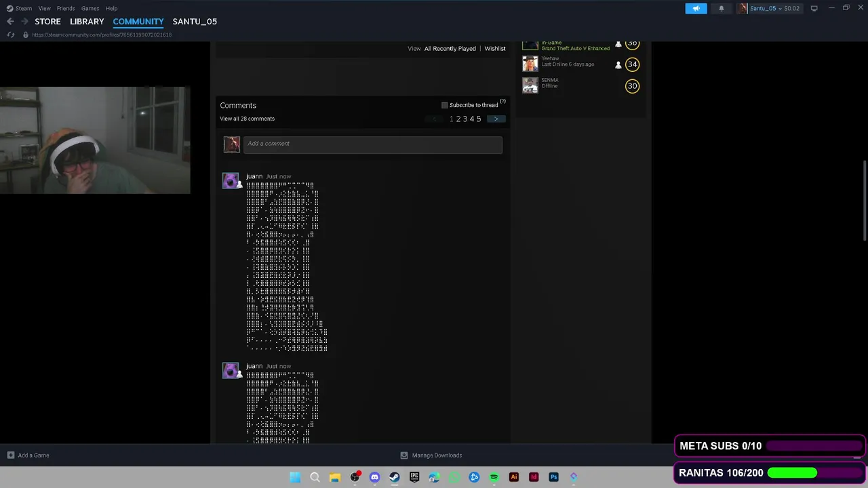Open the notifications bell

[721, 8]
